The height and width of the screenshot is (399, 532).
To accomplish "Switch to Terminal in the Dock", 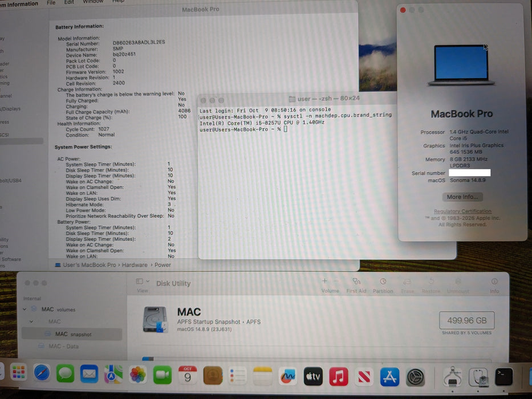I will [x=503, y=377].
